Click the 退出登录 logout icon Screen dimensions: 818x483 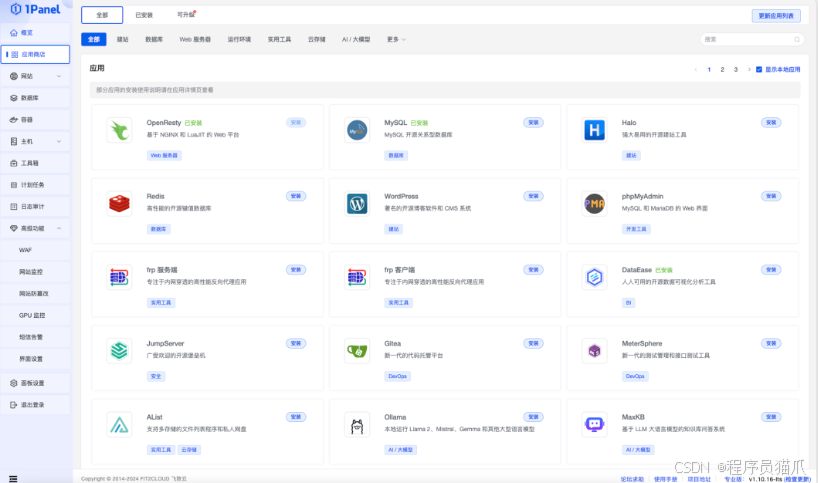point(14,405)
